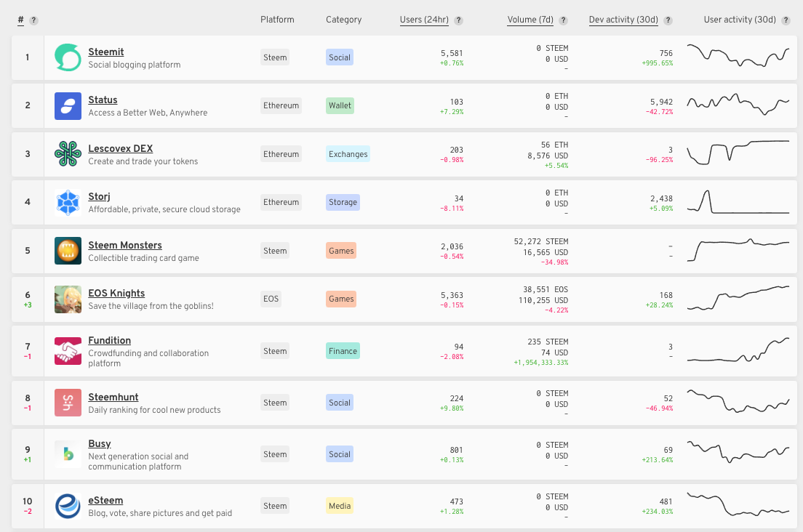Screen dimensions: 803x532
Task: Click 'Collectible trading card game' description
Action: 143,258
